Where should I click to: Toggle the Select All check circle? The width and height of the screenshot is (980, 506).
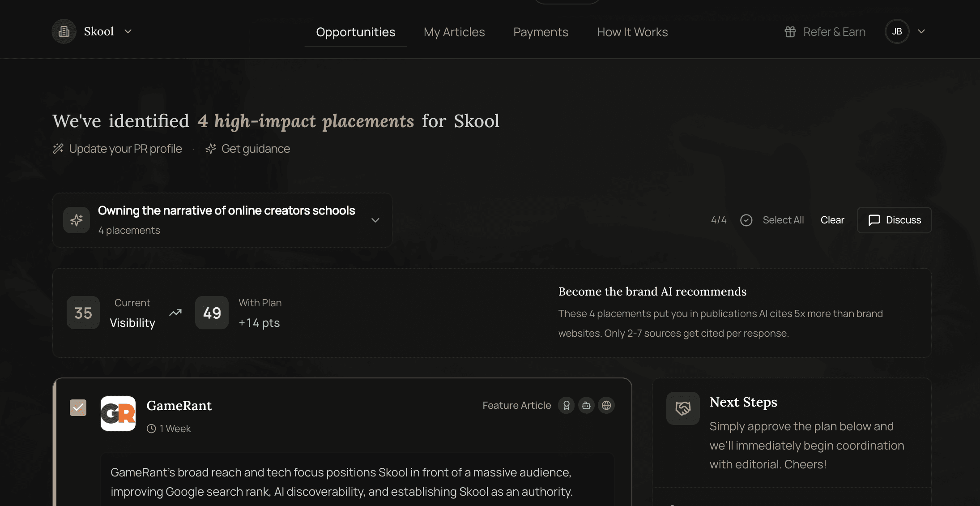pos(746,220)
